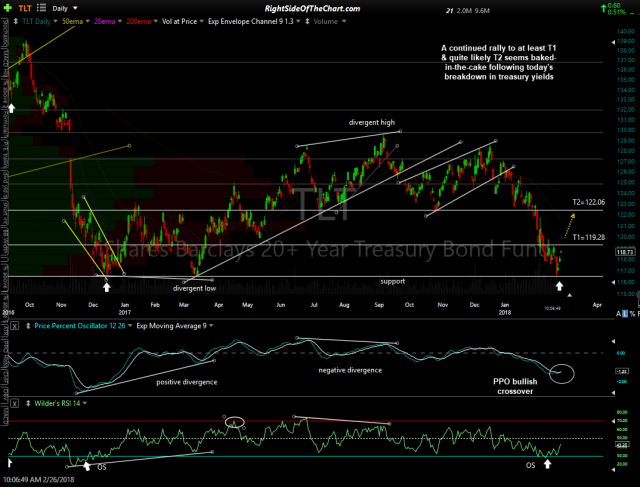The width and height of the screenshot is (640, 487).
Task: Click the 2018 year label on time axis
Action: tap(504, 312)
